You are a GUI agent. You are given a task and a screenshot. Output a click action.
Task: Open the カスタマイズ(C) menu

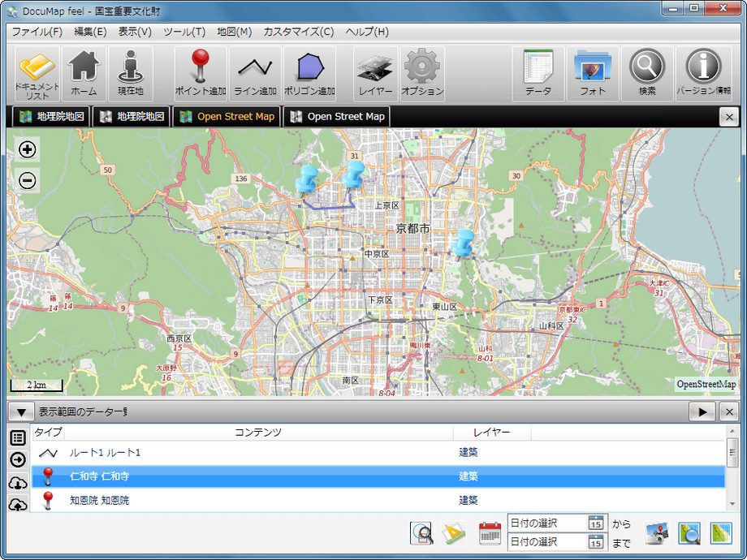[x=299, y=32]
